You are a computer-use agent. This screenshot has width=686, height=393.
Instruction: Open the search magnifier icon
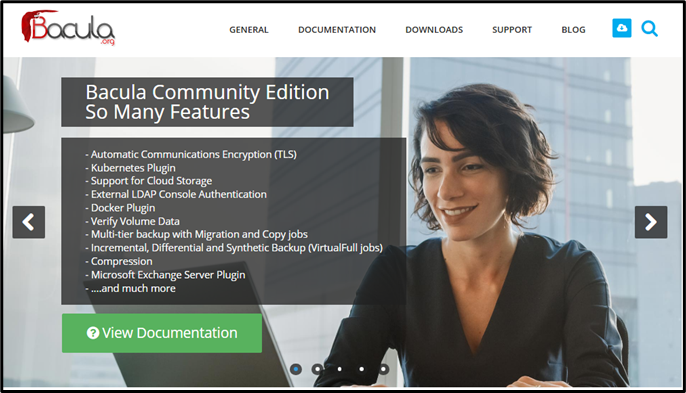pos(649,29)
